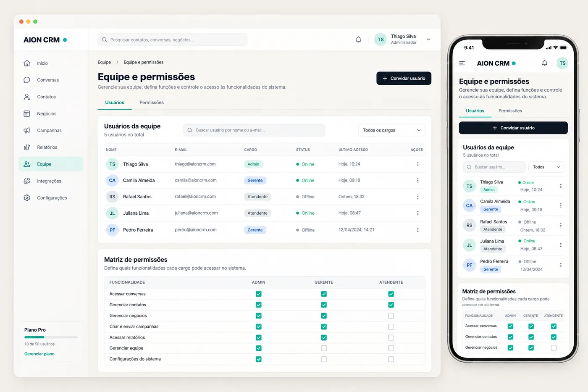Open the Todos filter dropdown on the phone
Screen dimensions: 588x392
(x=546, y=167)
